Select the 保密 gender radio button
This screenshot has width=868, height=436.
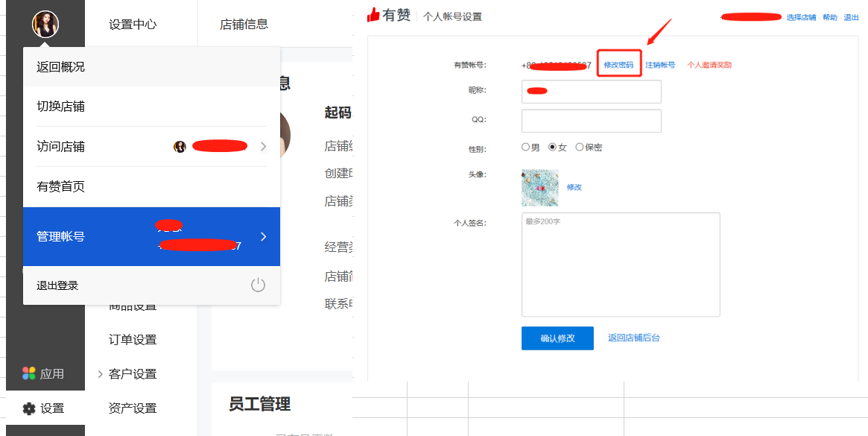[580, 147]
